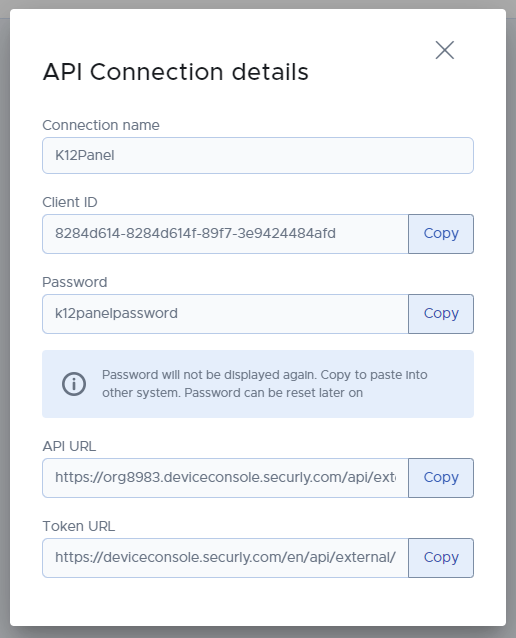Select the Client ID text field
Viewport: 516px width, 638px height.
coord(225,234)
